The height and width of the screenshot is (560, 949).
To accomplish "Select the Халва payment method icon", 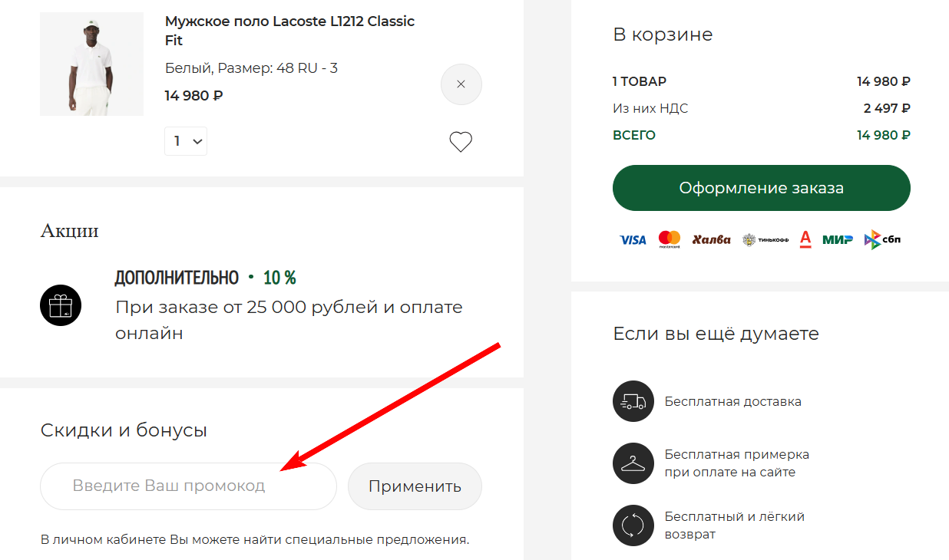I will 711,239.
